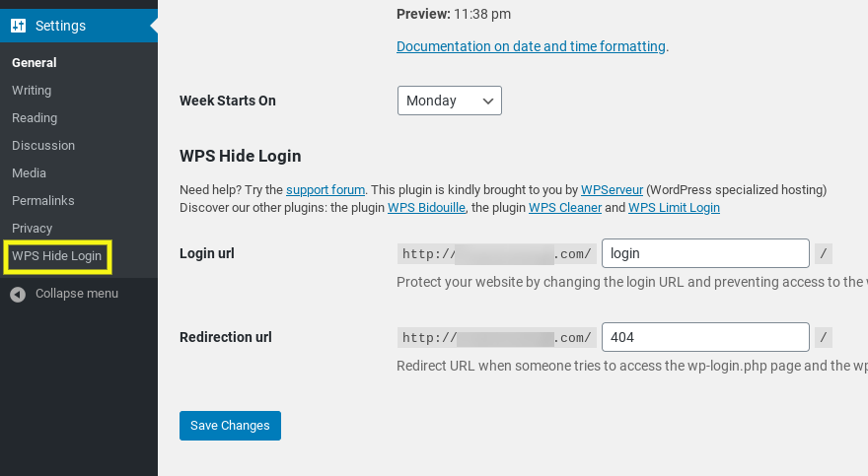Navigate to Permalinks settings
The height and width of the screenshot is (476, 868).
tap(43, 201)
